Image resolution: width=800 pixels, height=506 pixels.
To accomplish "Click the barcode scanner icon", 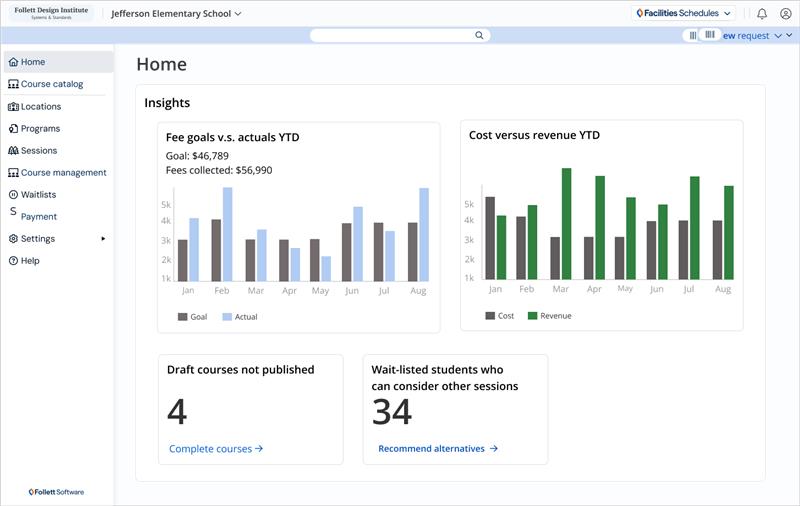I will tap(709, 35).
